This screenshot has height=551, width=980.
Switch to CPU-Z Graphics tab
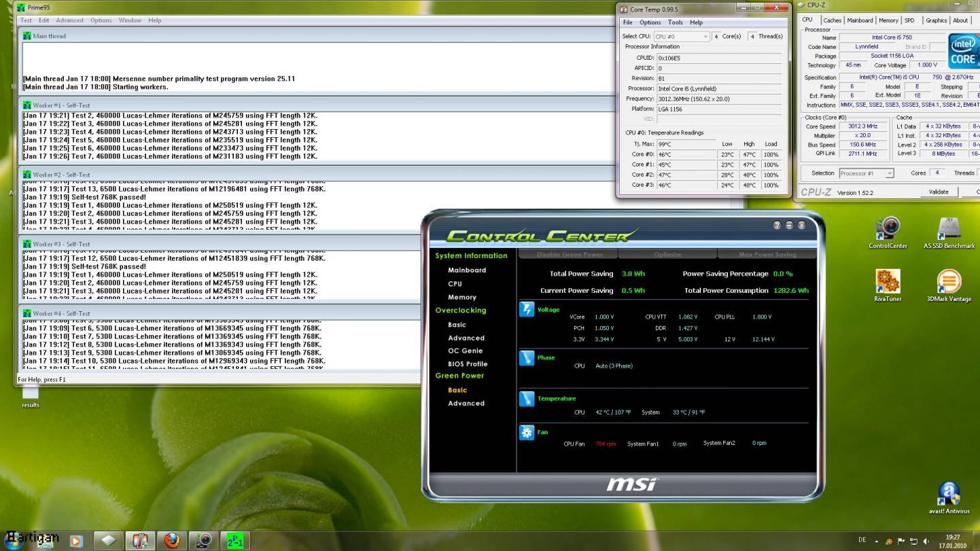point(936,20)
